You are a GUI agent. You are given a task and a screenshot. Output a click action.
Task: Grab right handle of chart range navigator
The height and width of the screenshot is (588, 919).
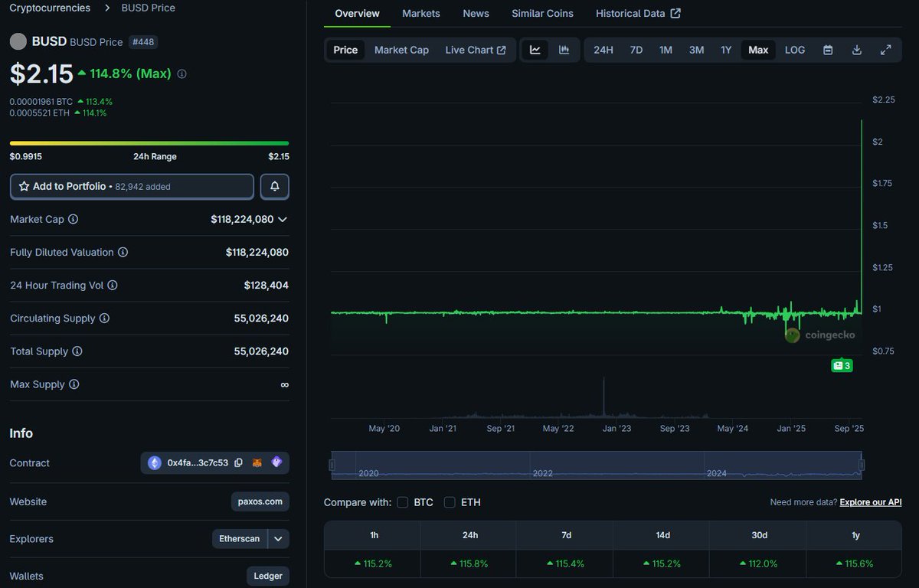[x=862, y=465]
